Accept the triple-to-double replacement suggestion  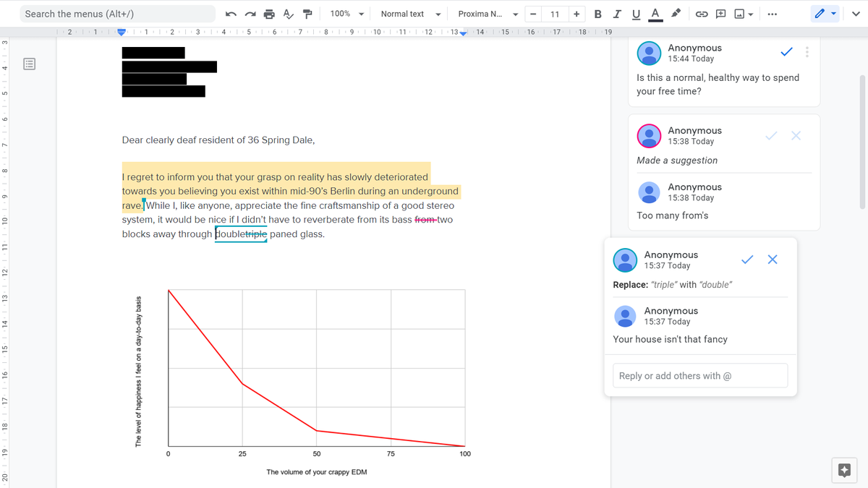click(747, 259)
